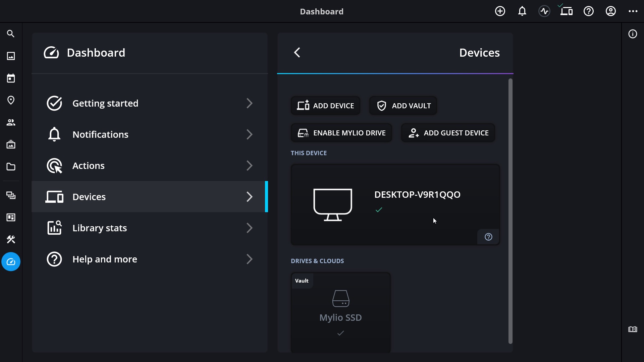Go back with the Devices panel arrow
This screenshot has height=362, width=644.
pos(297,53)
